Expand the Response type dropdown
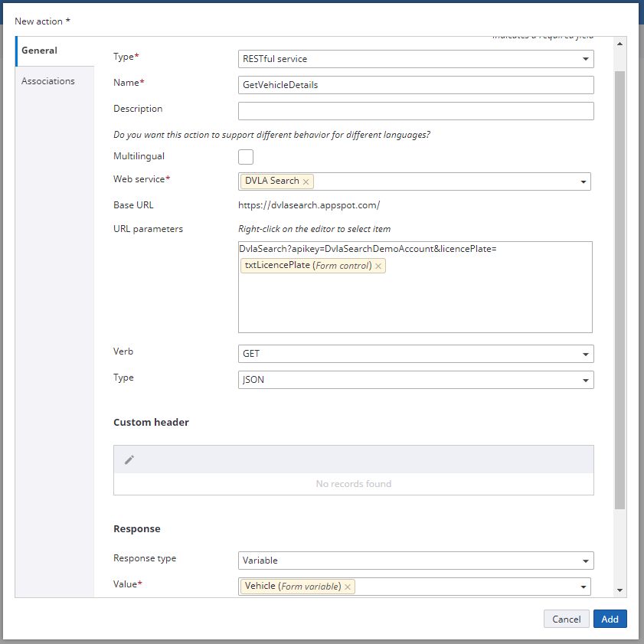 pos(585,561)
